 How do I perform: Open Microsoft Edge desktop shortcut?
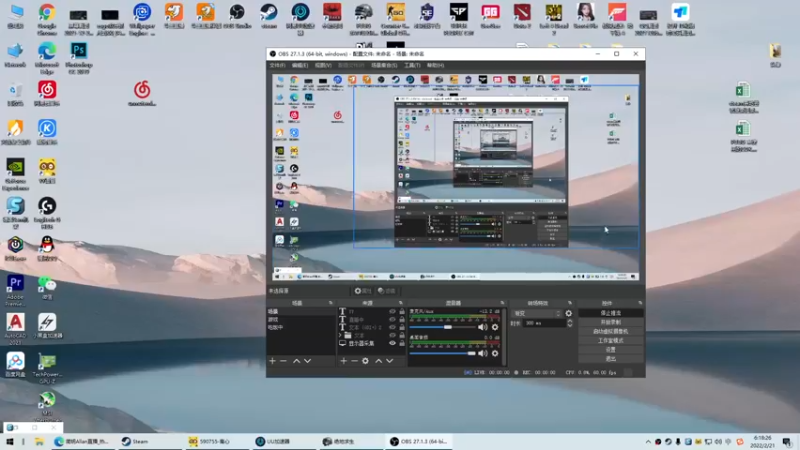[x=46, y=58]
